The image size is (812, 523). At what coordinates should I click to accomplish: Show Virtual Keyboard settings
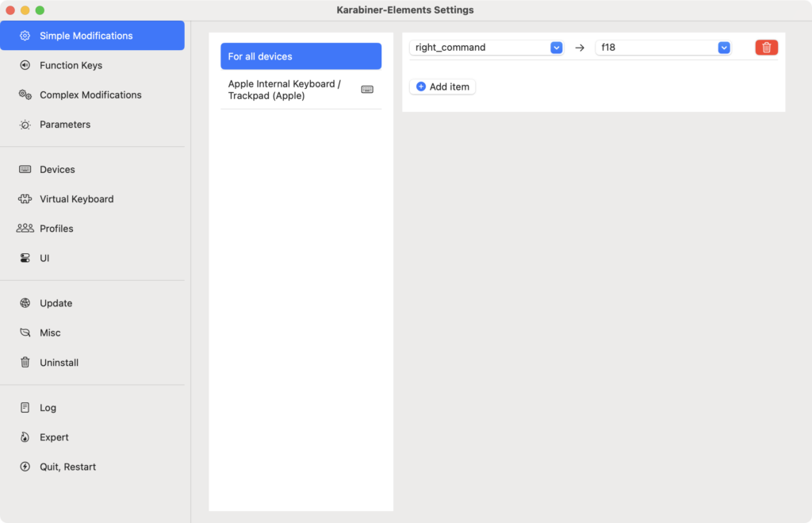[x=92, y=199]
